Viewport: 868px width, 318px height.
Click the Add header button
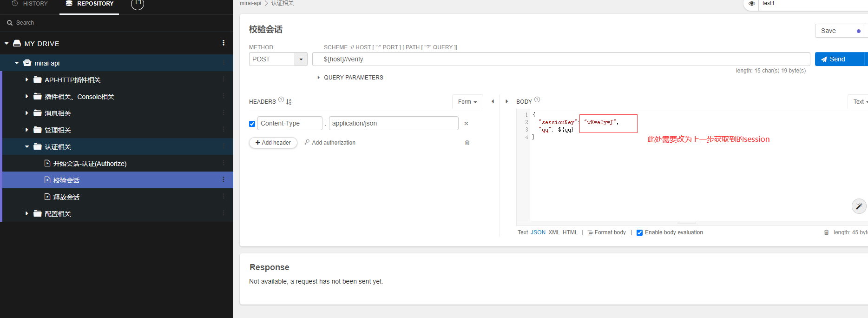pos(273,143)
